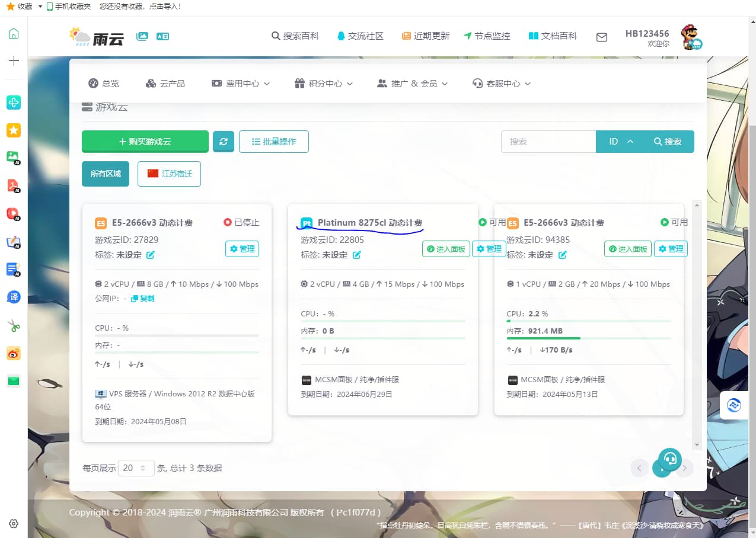Screen dimensions: 756x538
Task: Click 进入面板 for game cloud 94385
Action: [x=628, y=249]
